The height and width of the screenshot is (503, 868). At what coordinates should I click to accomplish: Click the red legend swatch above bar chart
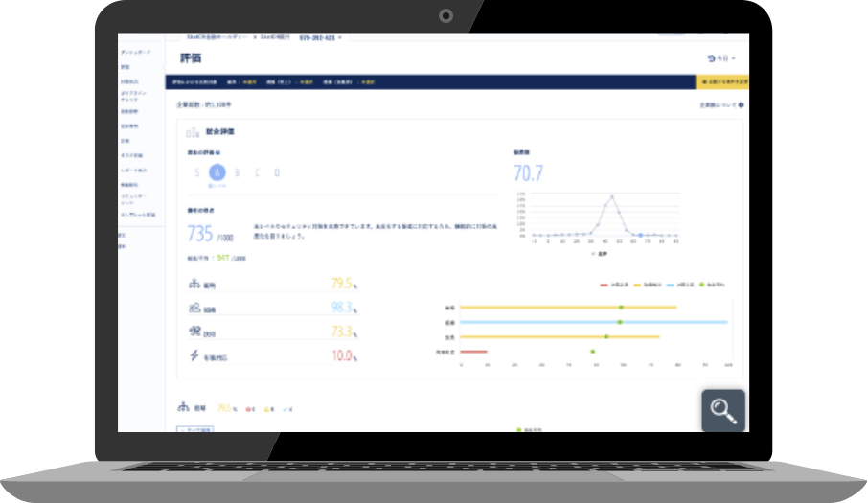[604, 285]
